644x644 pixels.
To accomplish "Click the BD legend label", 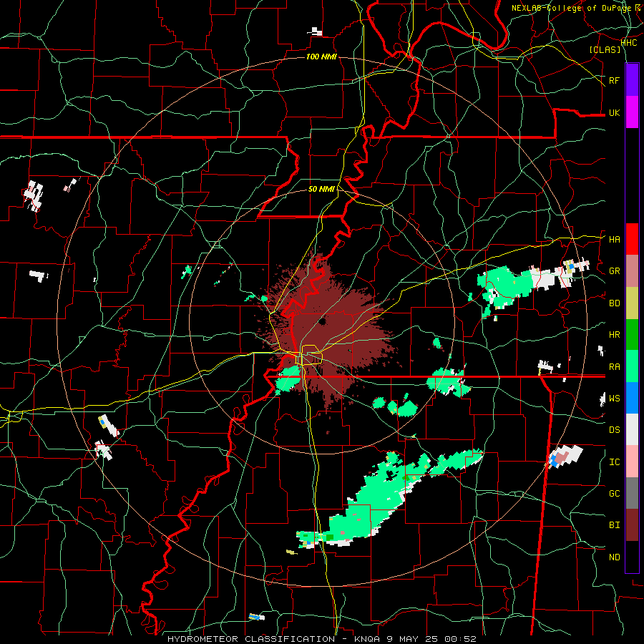I will pos(614,303).
